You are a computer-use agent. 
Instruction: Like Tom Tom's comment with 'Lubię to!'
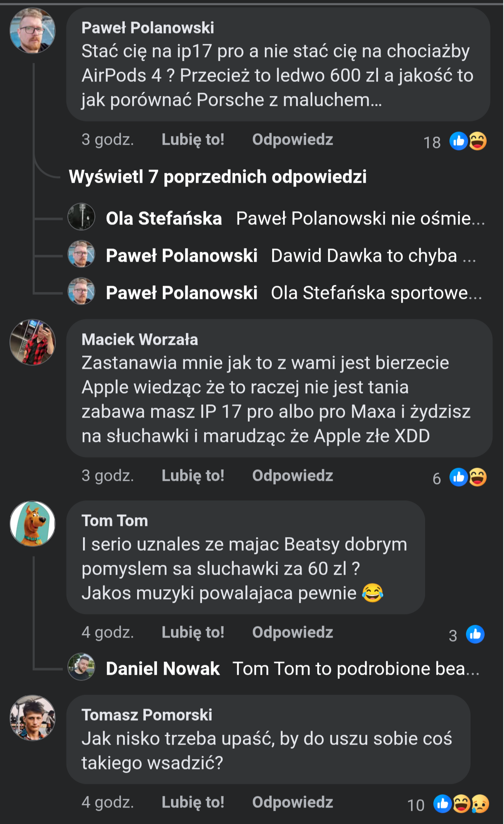point(193,633)
